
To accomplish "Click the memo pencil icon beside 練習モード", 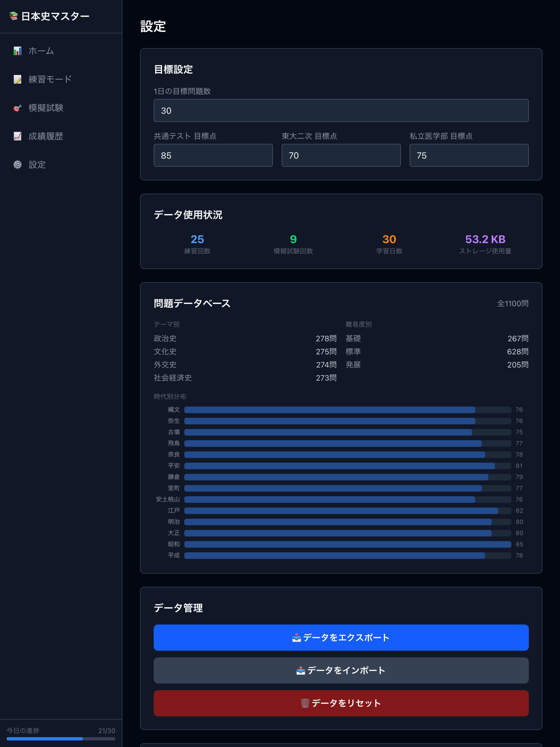I will click(x=17, y=79).
